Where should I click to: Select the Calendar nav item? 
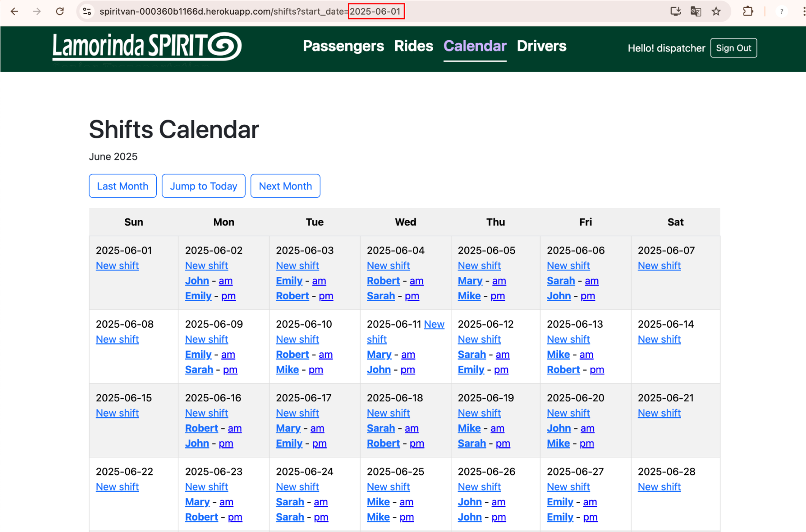point(475,46)
